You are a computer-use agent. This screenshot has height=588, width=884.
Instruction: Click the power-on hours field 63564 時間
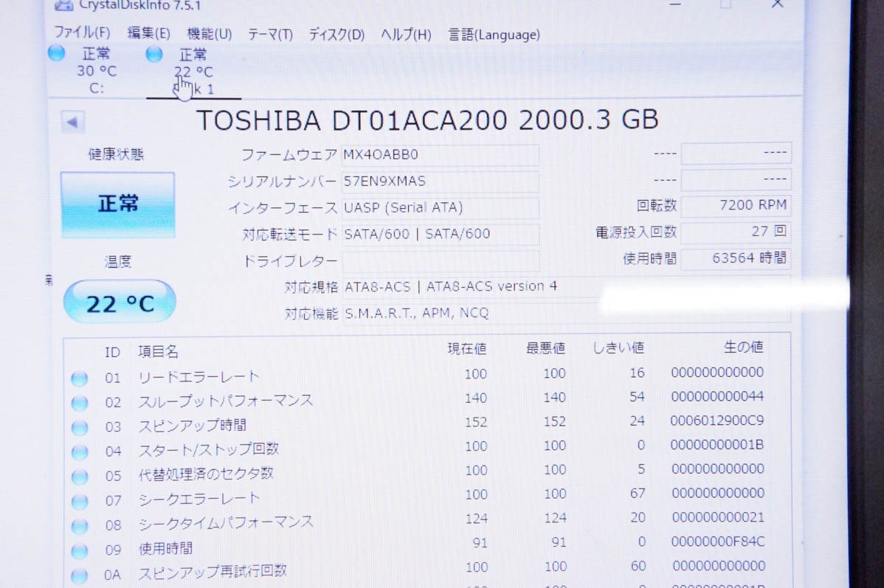click(x=736, y=258)
